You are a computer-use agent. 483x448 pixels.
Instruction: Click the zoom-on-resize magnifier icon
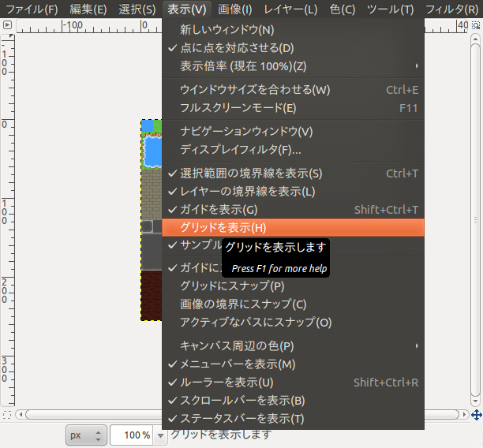pyautogui.click(x=477, y=24)
